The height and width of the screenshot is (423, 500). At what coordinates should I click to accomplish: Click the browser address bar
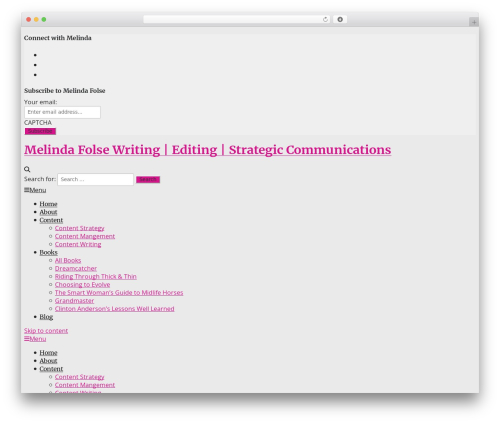(x=237, y=20)
